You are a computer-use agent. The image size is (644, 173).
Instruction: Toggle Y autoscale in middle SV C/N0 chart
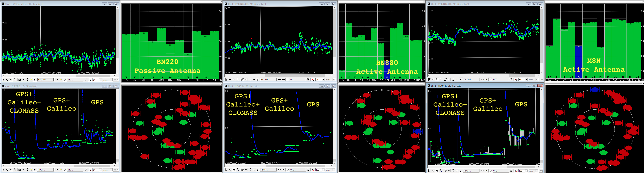coord(258,80)
